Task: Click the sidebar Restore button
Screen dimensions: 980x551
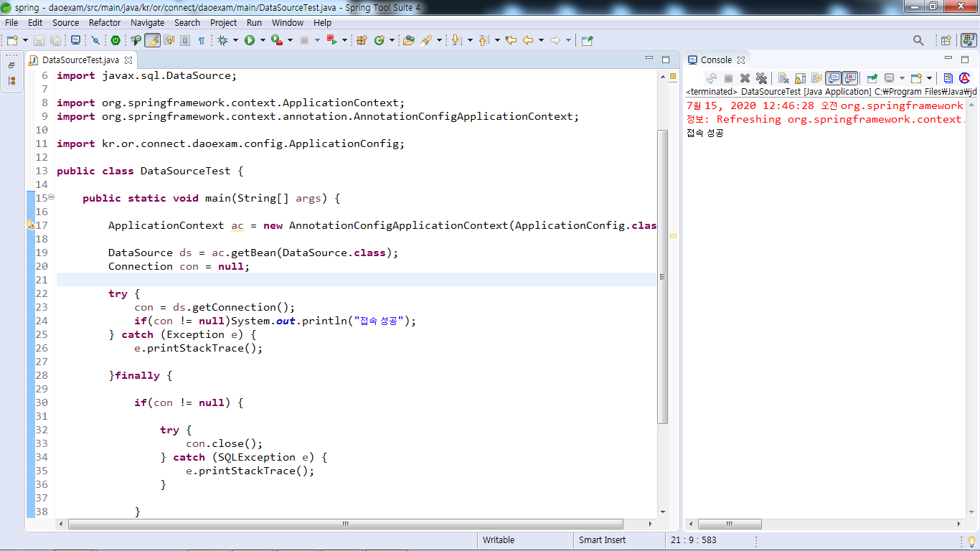Action: tap(11, 65)
